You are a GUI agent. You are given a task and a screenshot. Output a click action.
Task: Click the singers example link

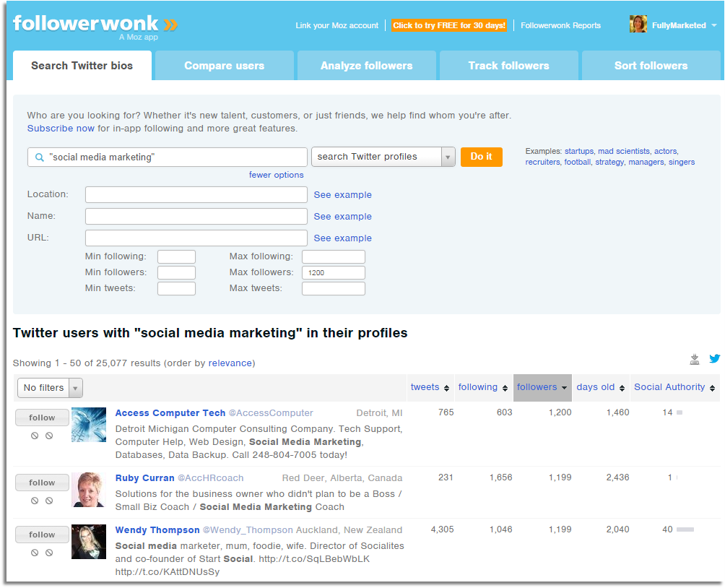682,162
